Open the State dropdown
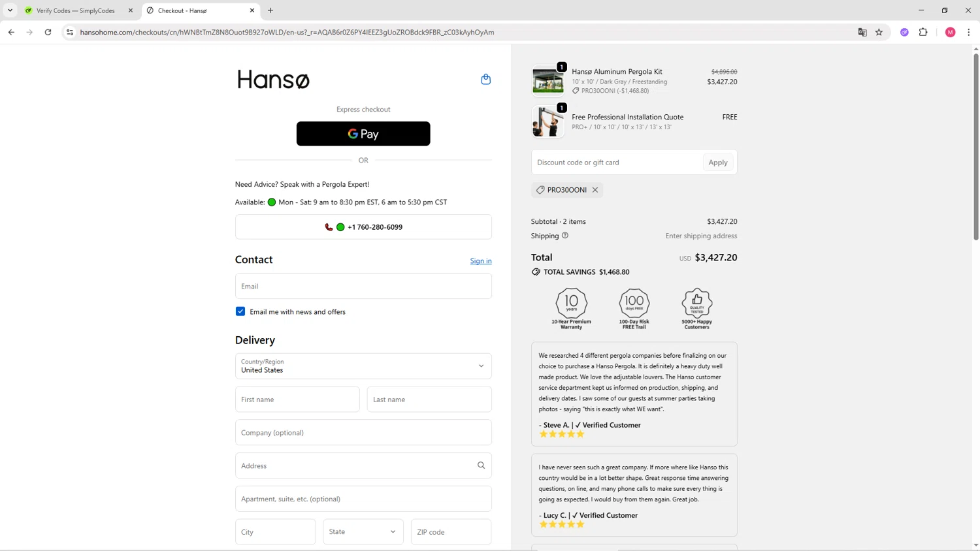Image resolution: width=980 pixels, height=551 pixels. coord(363,532)
